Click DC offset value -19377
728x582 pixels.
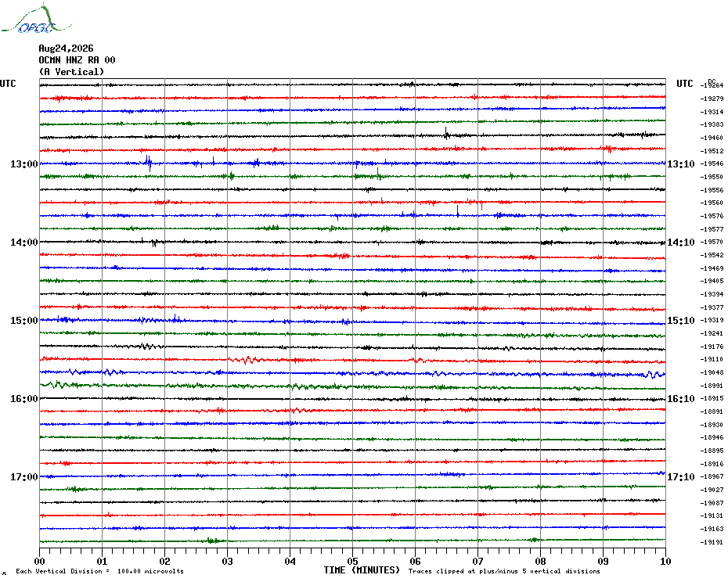click(x=712, y=307)
